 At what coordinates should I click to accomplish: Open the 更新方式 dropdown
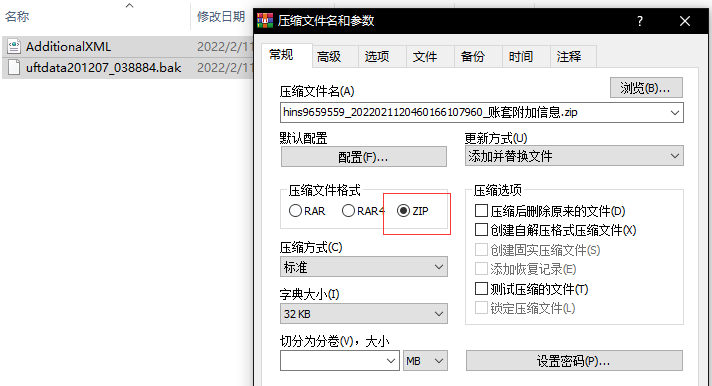(574, 156)
